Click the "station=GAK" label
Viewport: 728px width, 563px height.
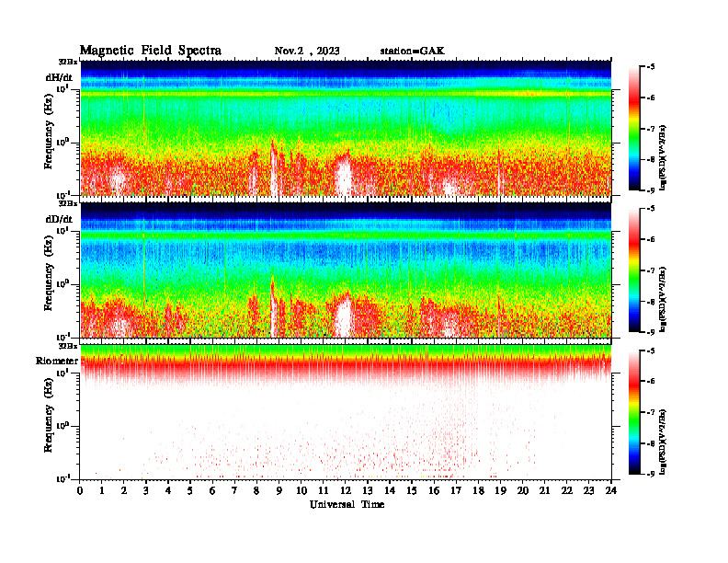[413, 52]
